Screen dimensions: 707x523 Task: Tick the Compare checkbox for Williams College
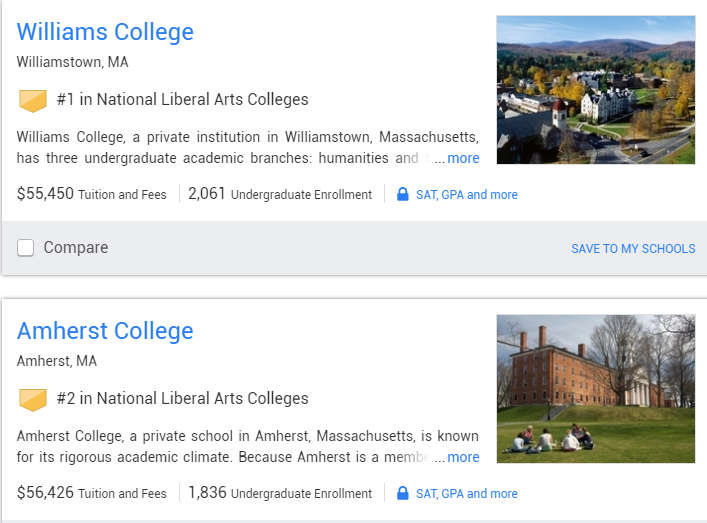tap(26, 248)
